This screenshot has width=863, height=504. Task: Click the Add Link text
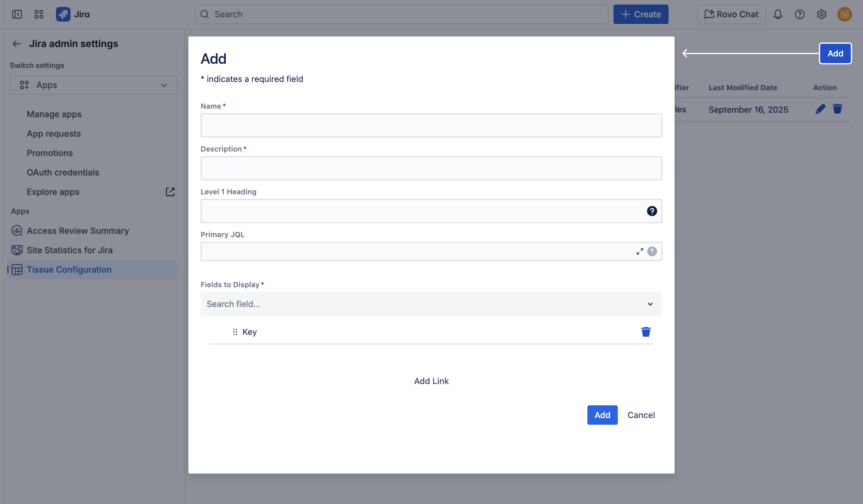431,381
